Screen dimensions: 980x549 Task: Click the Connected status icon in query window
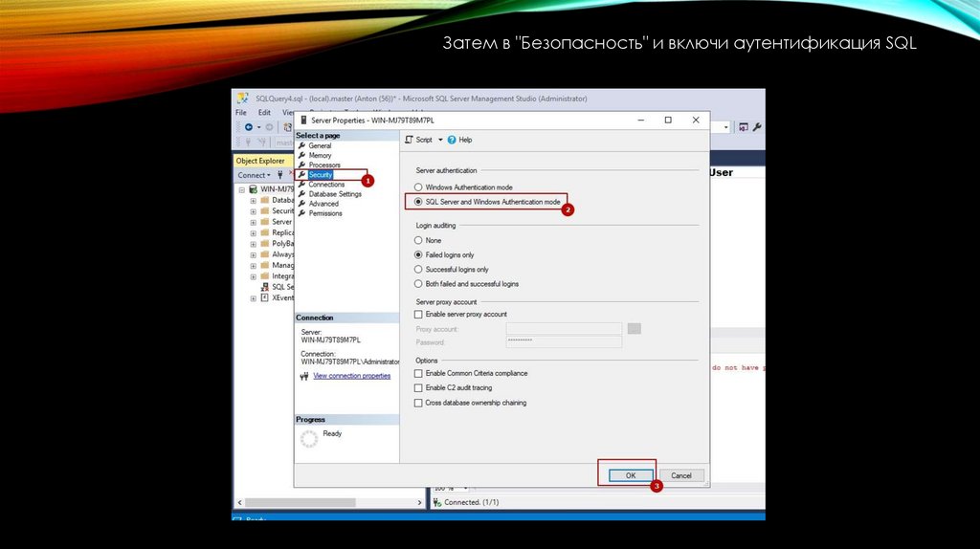[x=436, y=503]
